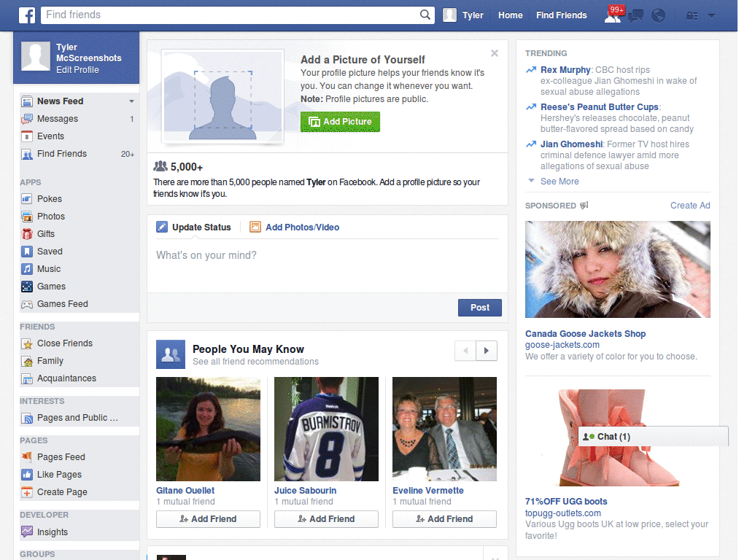Expand trending topics with See More
This screenshot has width=747, height=560.
[x=560, y=182]
